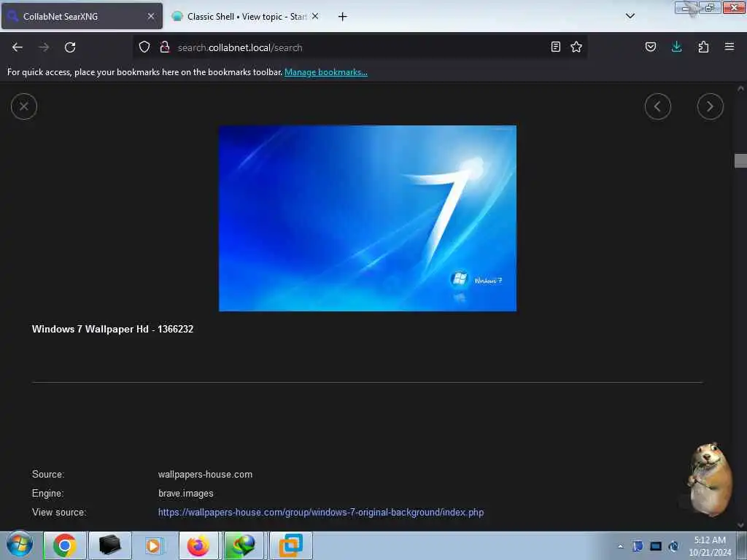The image size is (747, 560).
Task: Switch to Firefox in the taskbar
Action: click(198, 545)
